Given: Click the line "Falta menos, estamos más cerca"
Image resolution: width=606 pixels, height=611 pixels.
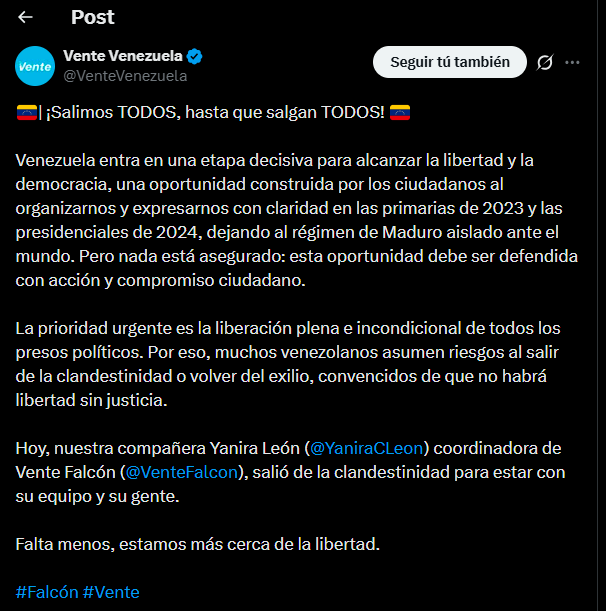Looking at the screenshot, I should [196, 544].
